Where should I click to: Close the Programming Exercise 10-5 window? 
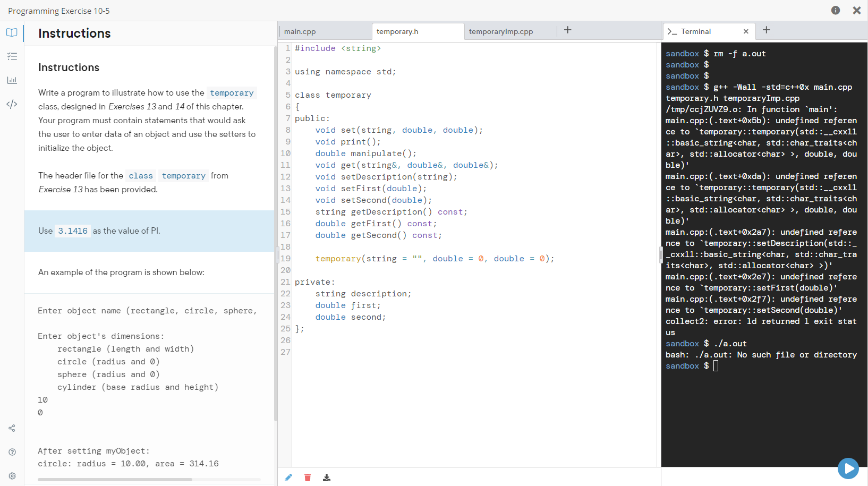tap(857, 10)
